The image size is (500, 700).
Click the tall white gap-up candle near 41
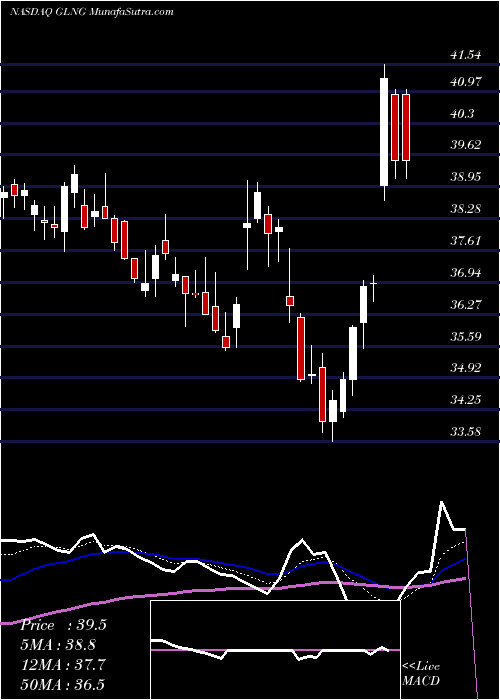pos(384,132)
